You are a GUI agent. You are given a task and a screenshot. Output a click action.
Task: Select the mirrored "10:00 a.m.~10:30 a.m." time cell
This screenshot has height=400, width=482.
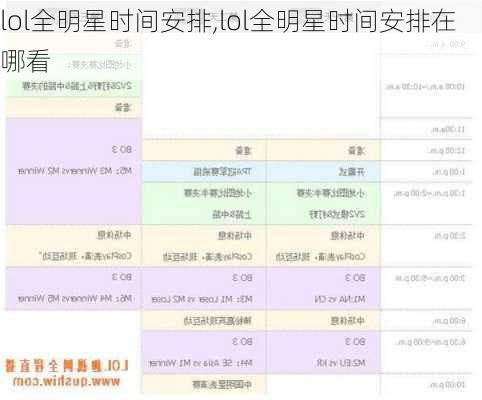click(x=426, y=87)
